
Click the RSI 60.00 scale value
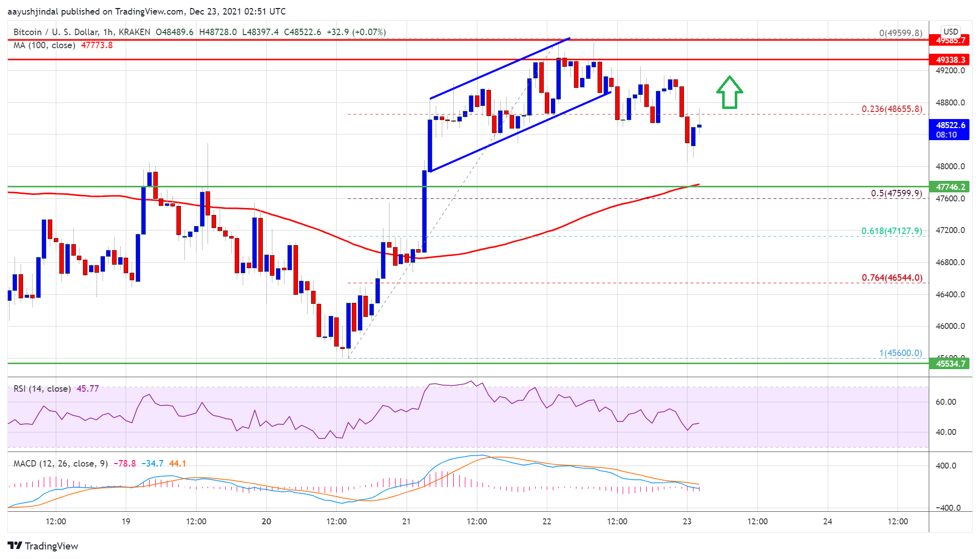945,402
